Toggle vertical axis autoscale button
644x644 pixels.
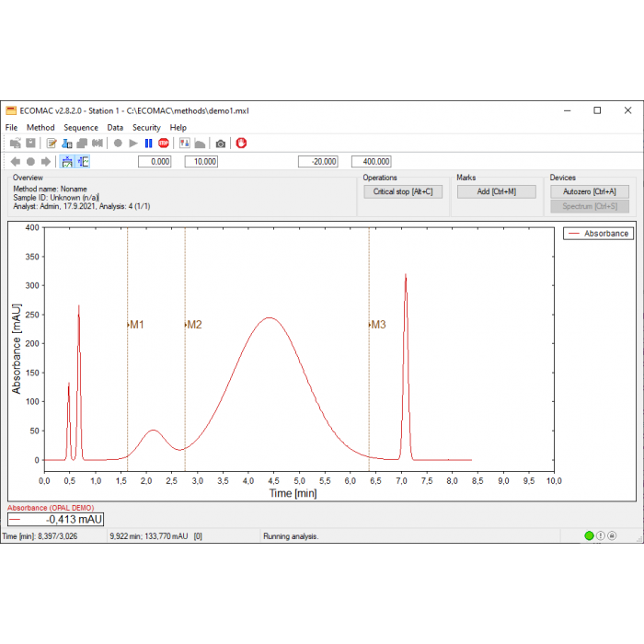pyautogui.click(x=84, y=162)
